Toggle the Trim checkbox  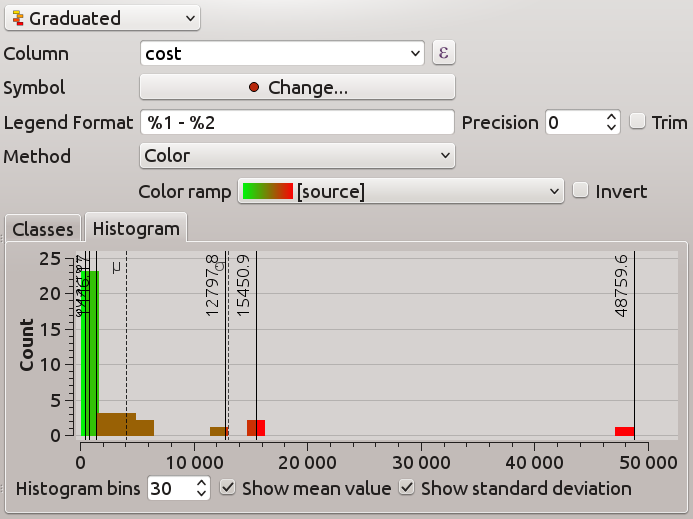tap(638, 122)
